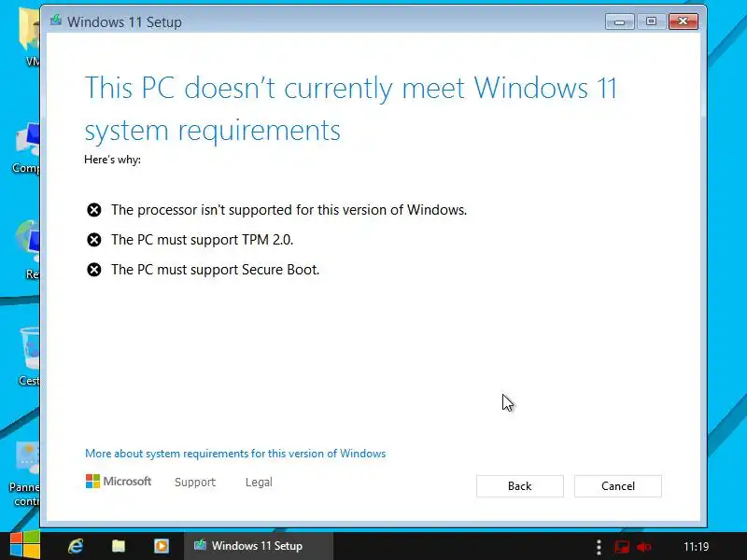This screenshot has height=560, width=747.
Task: Click the Back button
Action: tap(520, 485)
